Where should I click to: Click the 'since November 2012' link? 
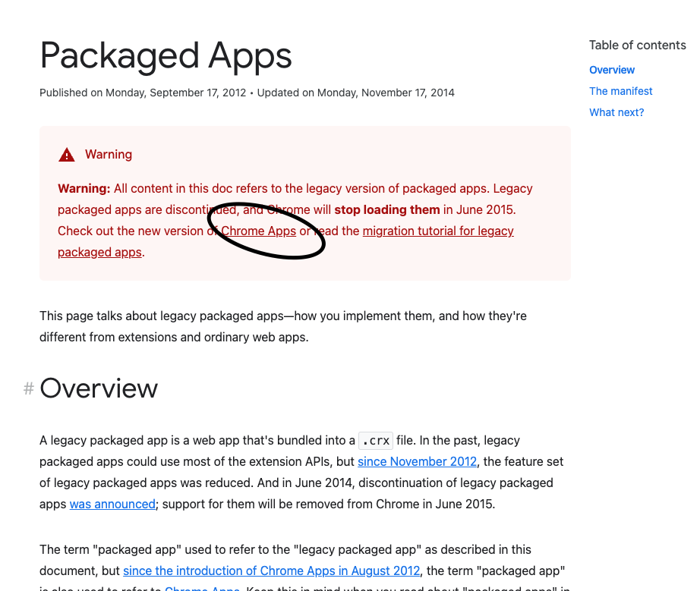point(416,461)
